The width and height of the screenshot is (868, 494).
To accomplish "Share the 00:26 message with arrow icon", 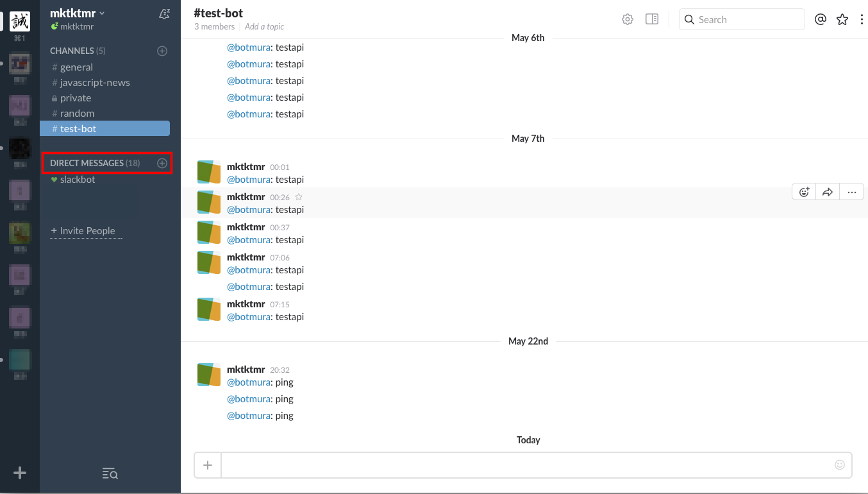I will (x=828, y=192).
